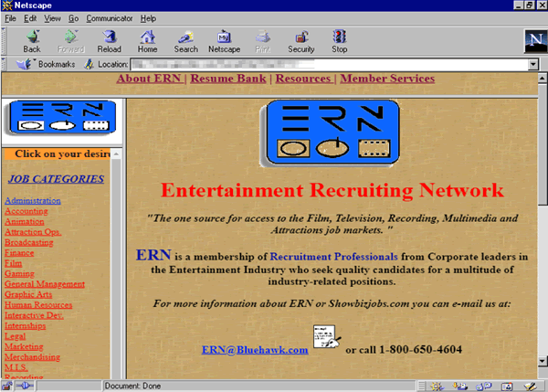Select the Animation job category
This screenshot has width=548, height=392.
click(x=25, y=221)
